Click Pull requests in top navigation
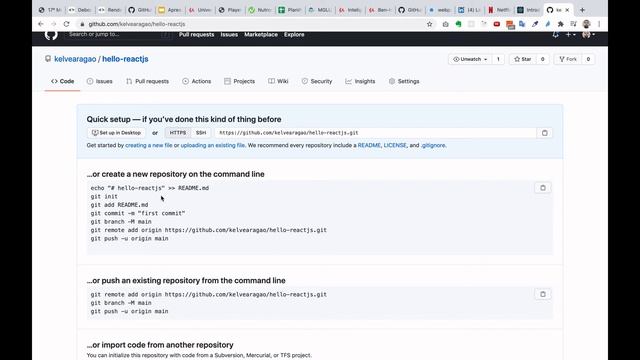Image resolution: width=640 pixels, height=360 pixels. click(196, 35)
